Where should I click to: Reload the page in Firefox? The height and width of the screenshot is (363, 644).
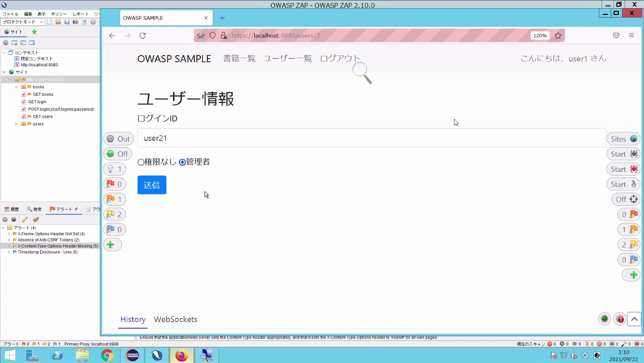143,36
